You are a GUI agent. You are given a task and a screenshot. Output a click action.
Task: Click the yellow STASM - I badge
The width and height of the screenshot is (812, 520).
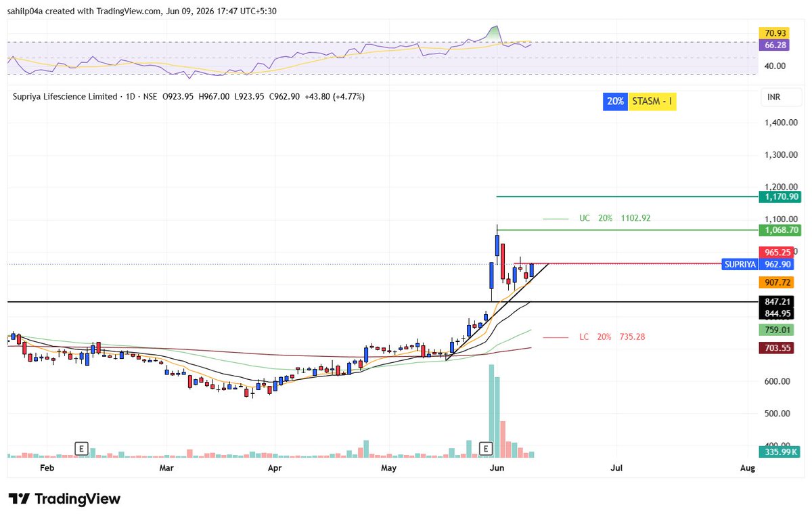tap(652, 102)
